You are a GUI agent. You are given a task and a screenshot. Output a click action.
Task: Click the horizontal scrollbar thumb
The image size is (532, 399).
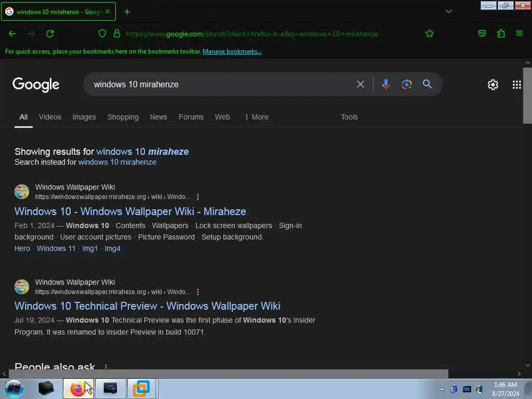click(x=228, y=374)
